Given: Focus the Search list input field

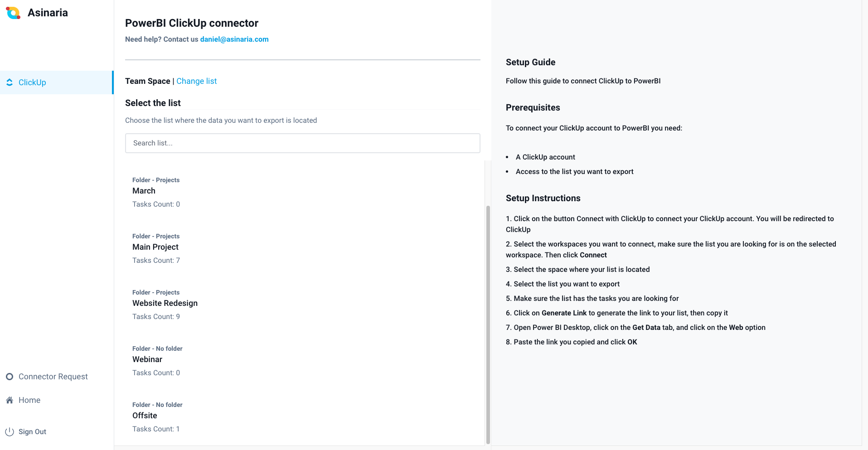Looking at the screenshot, I should 302,143.
